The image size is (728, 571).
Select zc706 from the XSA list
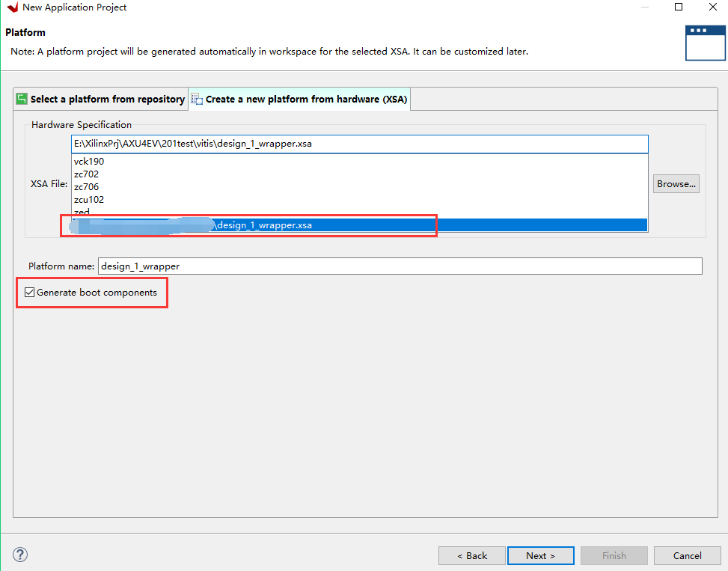click(360, 186)
